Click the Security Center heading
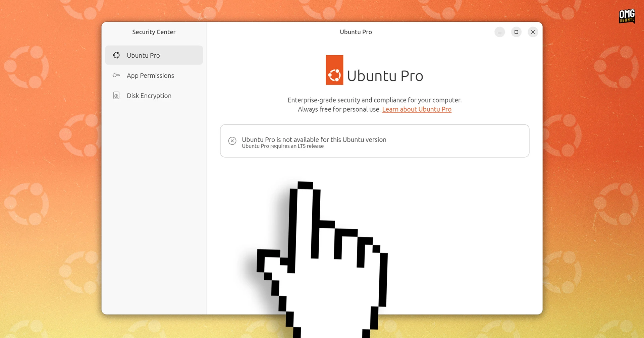This screenshot has width=644, height=338. 154,32
